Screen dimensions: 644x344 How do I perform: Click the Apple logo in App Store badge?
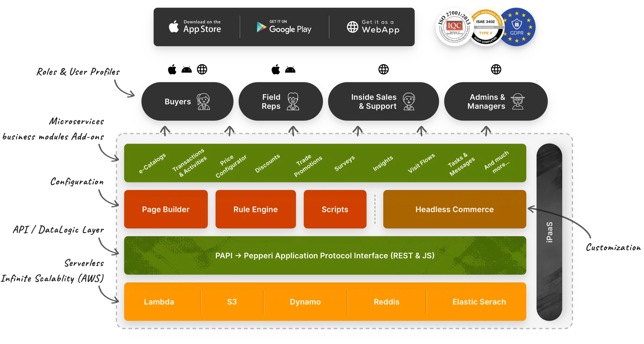(x=174, y=27)
